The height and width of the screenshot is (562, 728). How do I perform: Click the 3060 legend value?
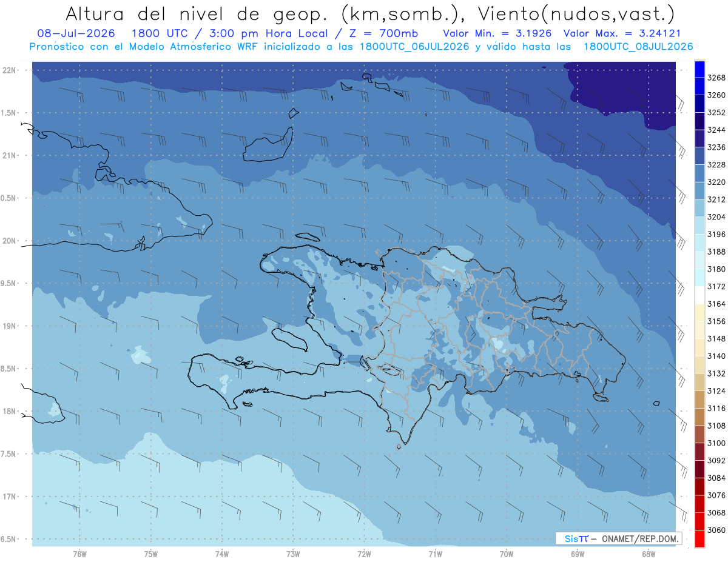tap(716, 530)
